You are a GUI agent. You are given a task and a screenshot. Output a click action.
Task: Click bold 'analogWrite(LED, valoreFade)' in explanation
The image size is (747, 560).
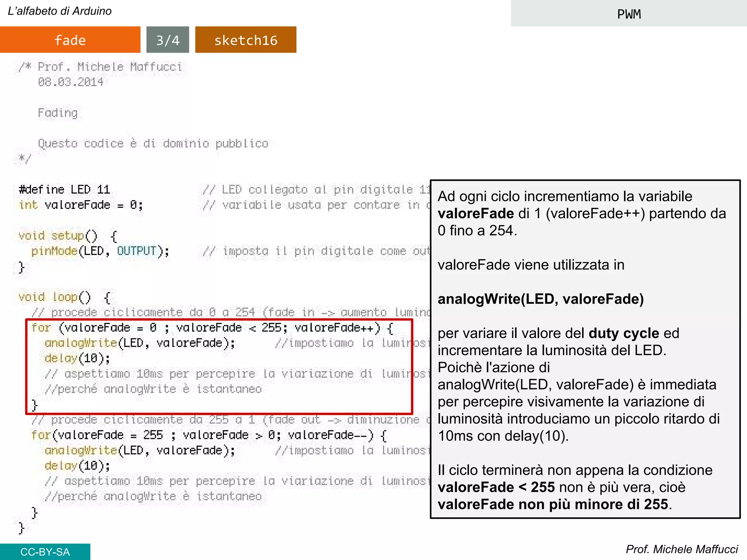[x=541, y=299]
